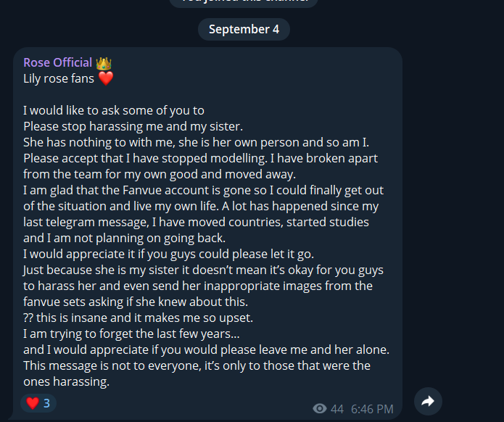504x422 pixels.
Task: Click the 'September 4' date badge
Action: [244, 29]
